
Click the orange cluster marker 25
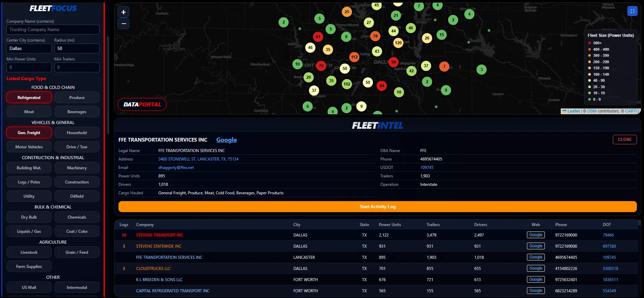coord(347,11)
